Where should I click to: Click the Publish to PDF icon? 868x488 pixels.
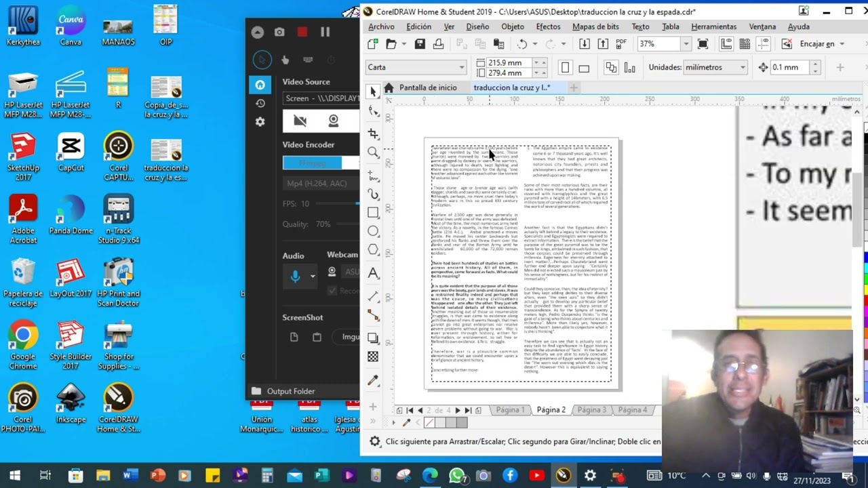621,44
